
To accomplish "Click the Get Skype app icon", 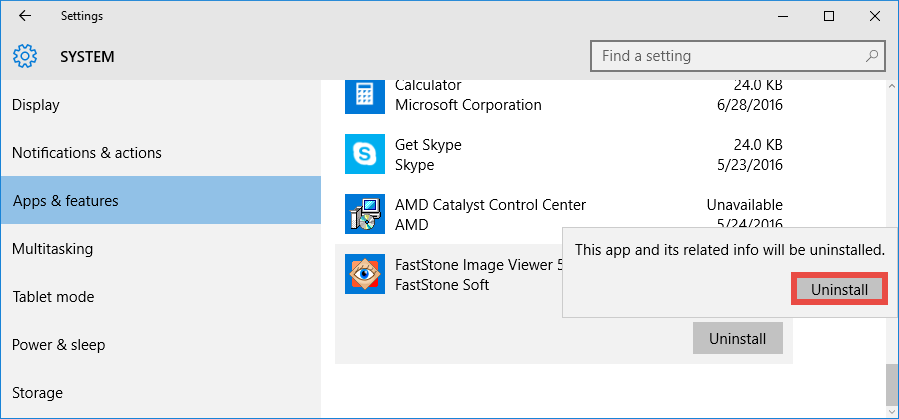I will pos(365,154).
